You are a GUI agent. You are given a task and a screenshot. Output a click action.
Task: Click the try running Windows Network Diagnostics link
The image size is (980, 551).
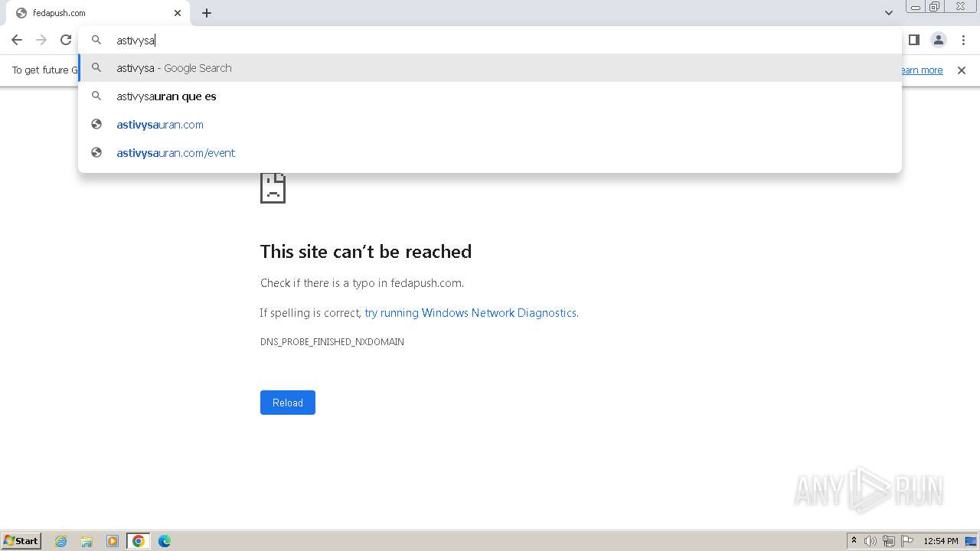[x=471, y=313]
